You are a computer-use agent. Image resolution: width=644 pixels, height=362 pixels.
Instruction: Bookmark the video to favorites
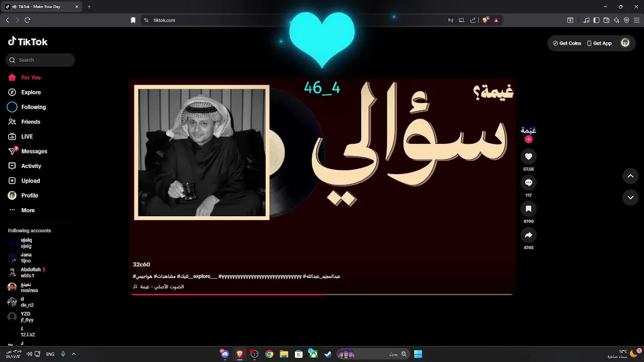[x=528, y=209]
